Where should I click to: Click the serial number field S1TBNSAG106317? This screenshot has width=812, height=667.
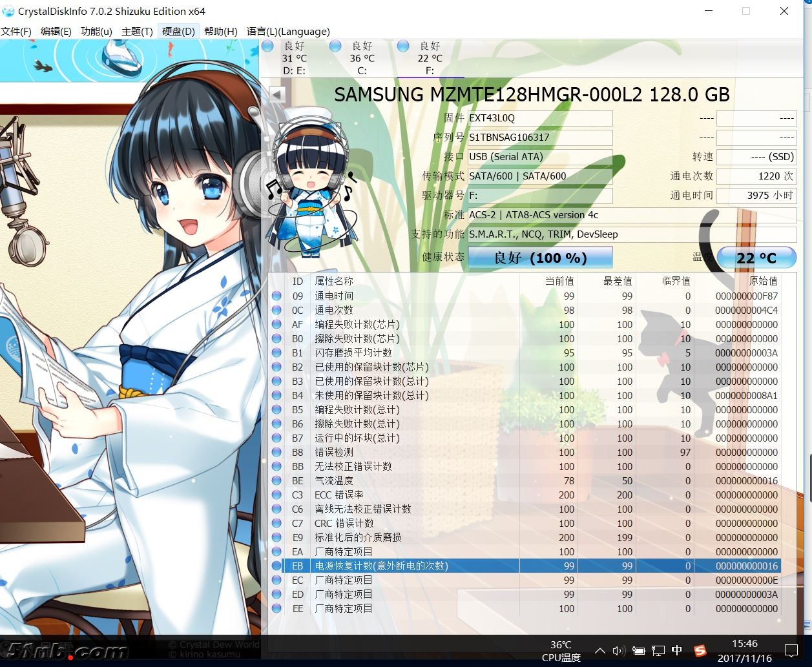pyautogui.click(x=540, y=138)
